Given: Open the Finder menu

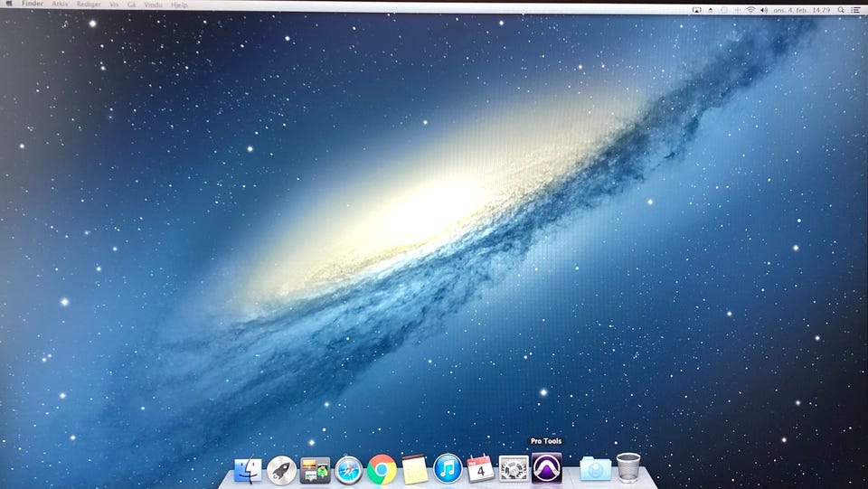Looking at the screenshot, I should [x=33, y=4].
